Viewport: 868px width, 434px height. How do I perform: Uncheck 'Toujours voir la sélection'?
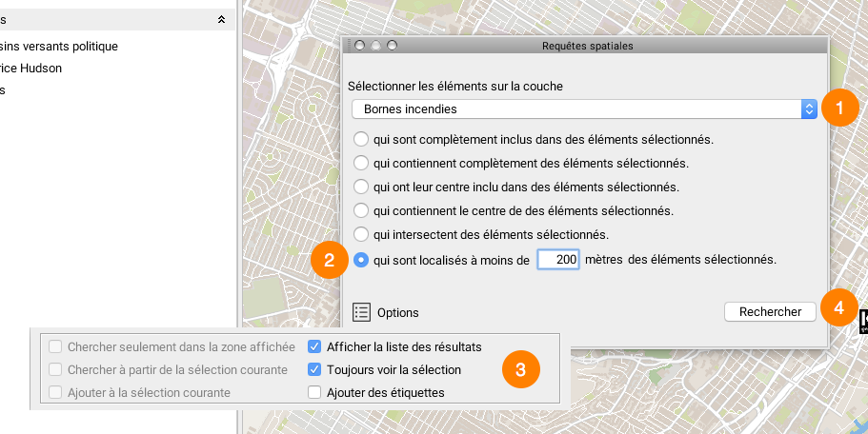tap(314, 369)
